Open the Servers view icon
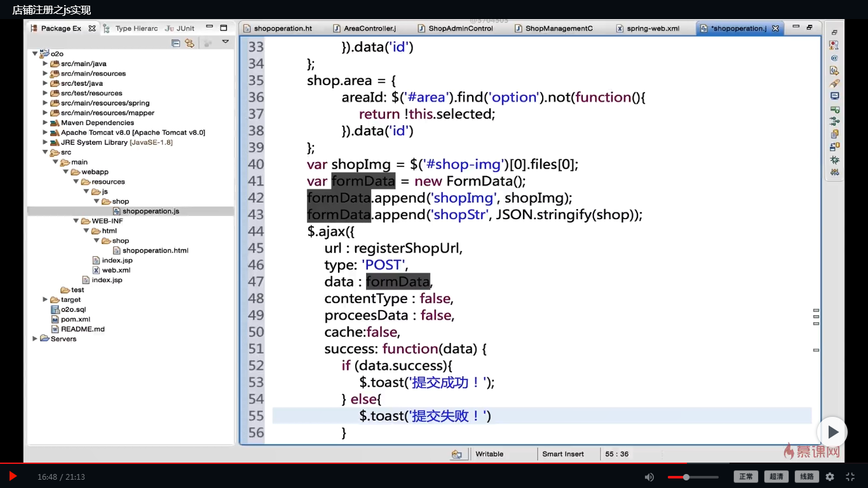Screen dimensions: 868x488 (x=834, y=109)
